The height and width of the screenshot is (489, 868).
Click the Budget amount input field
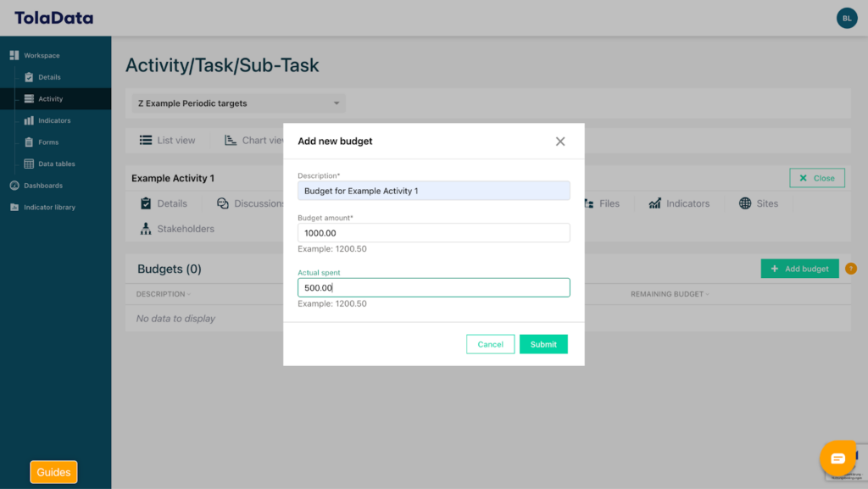(x=433, y=233)
